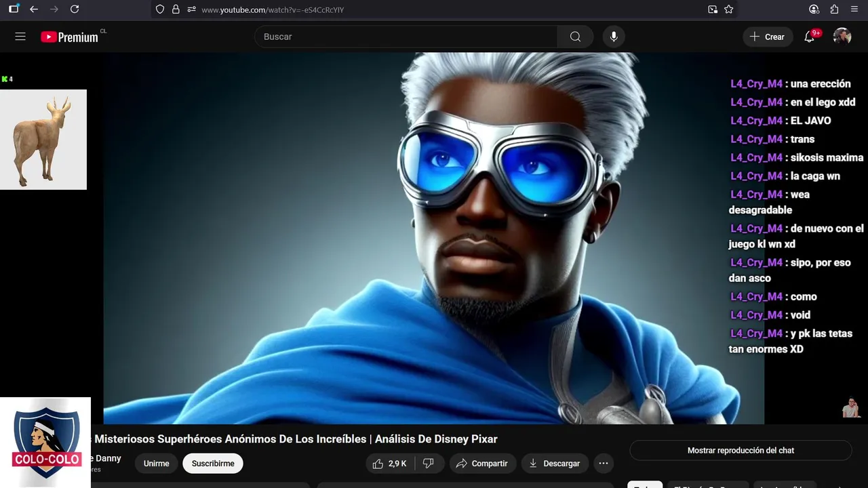Go back with browser back arrow
This screenshot has width=868, height=488.
(34, 9)
